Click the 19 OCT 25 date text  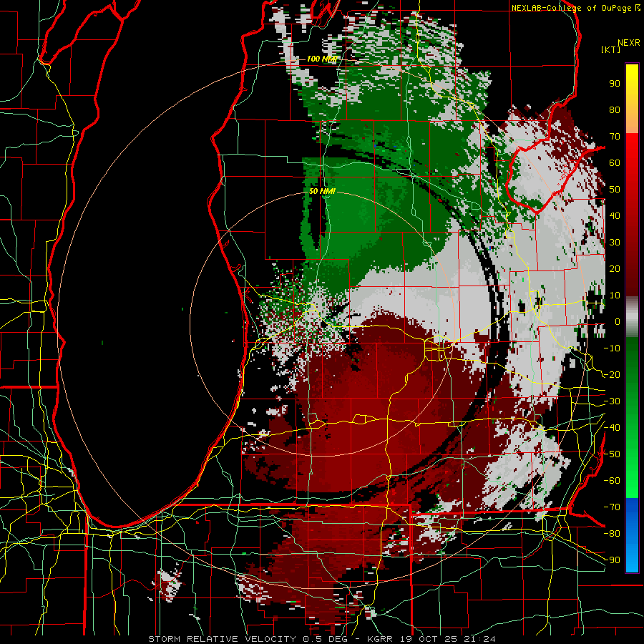coord(429,639)
